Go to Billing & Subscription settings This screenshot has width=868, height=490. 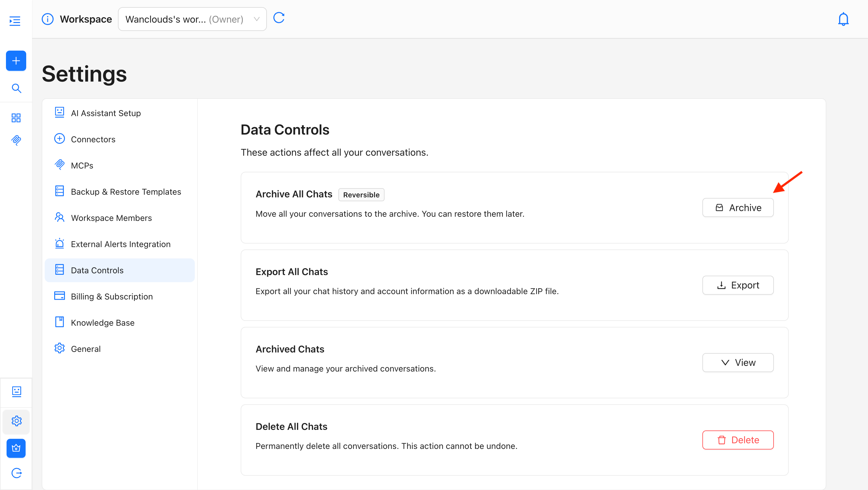click(111, 297)
